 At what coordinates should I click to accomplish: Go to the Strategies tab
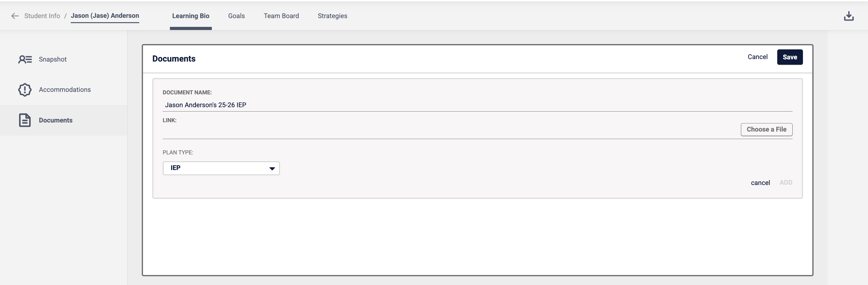point(332,16)
